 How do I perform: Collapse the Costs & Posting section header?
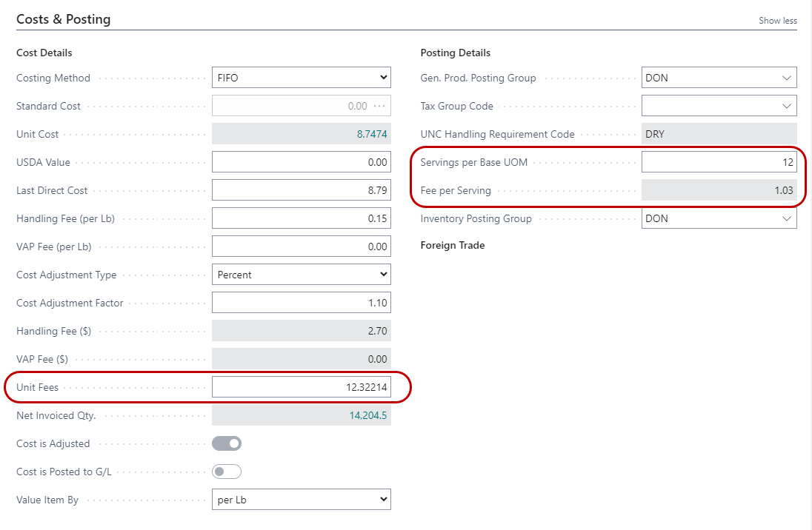click(64, 19)
